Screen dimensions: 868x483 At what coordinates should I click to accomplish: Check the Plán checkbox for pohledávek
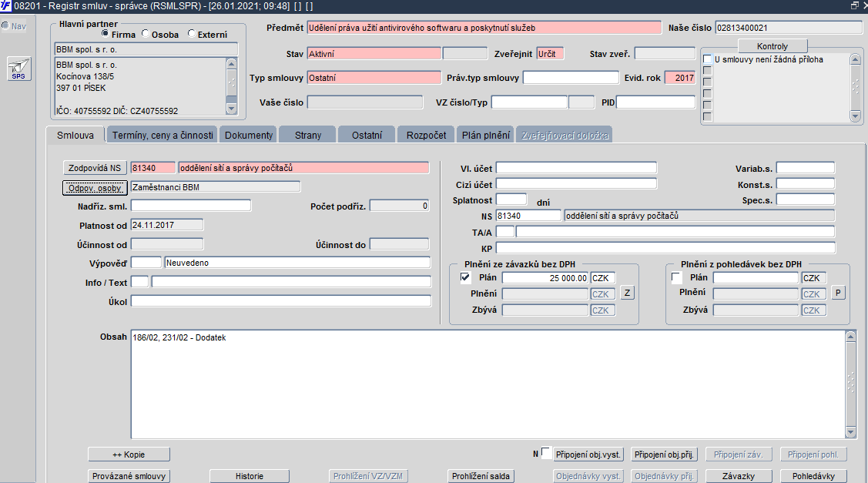676,277
